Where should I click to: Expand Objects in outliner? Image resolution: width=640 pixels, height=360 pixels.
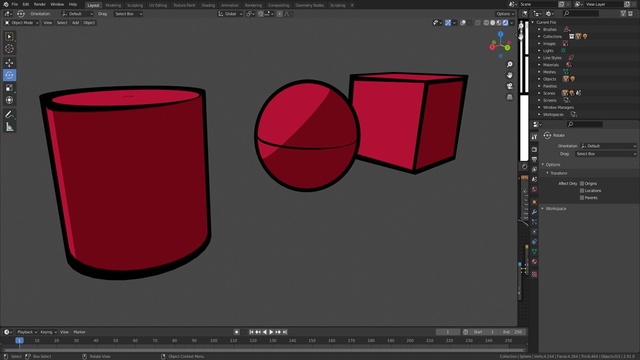point(539,79)
